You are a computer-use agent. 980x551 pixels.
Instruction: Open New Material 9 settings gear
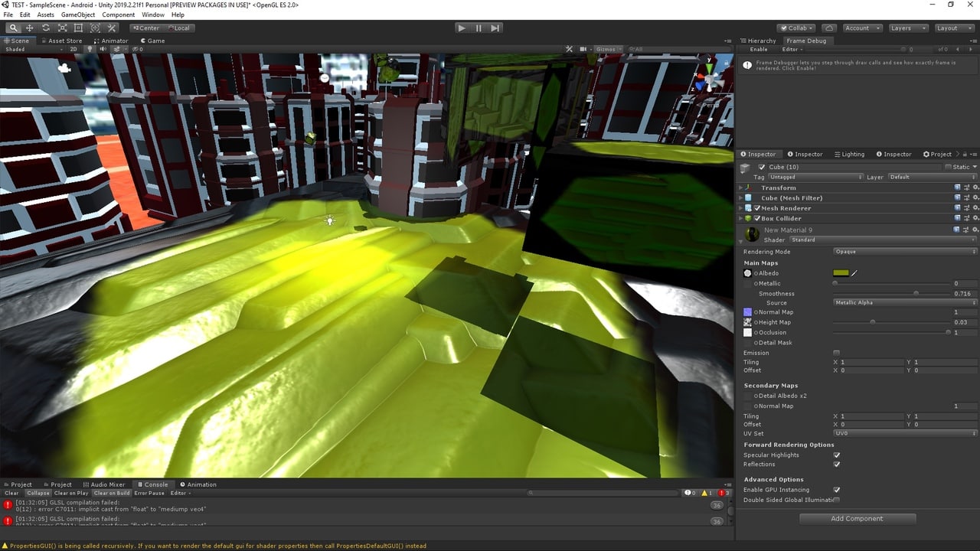coord(975,230)
